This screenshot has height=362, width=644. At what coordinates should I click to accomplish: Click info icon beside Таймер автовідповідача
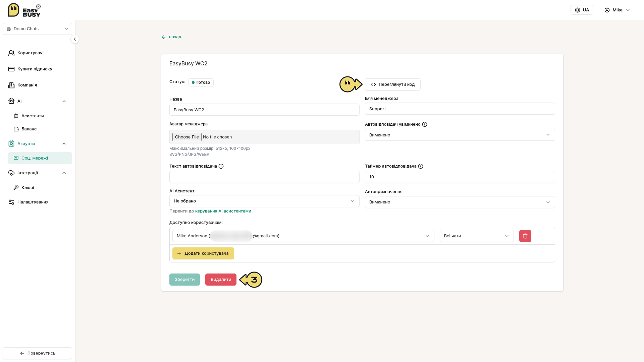pos(421,166)
